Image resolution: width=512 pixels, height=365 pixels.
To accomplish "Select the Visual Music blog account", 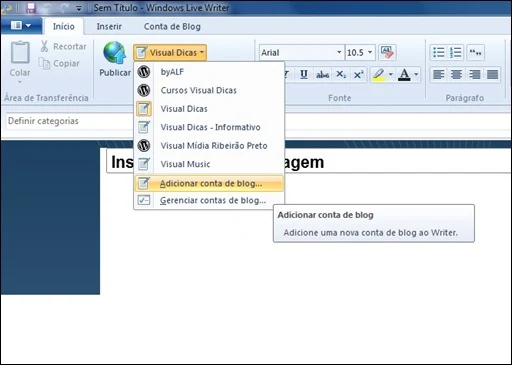I will [209, 164].
